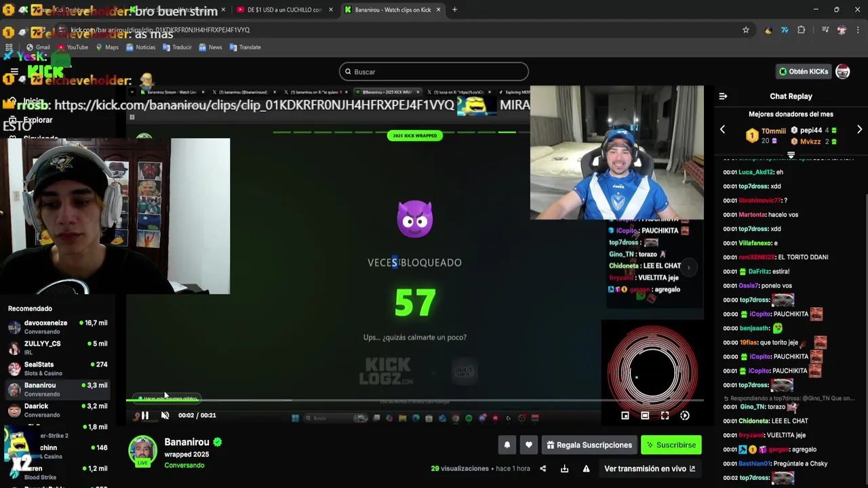Pause the clip playback
868x488 pixels.
(145, 415)
